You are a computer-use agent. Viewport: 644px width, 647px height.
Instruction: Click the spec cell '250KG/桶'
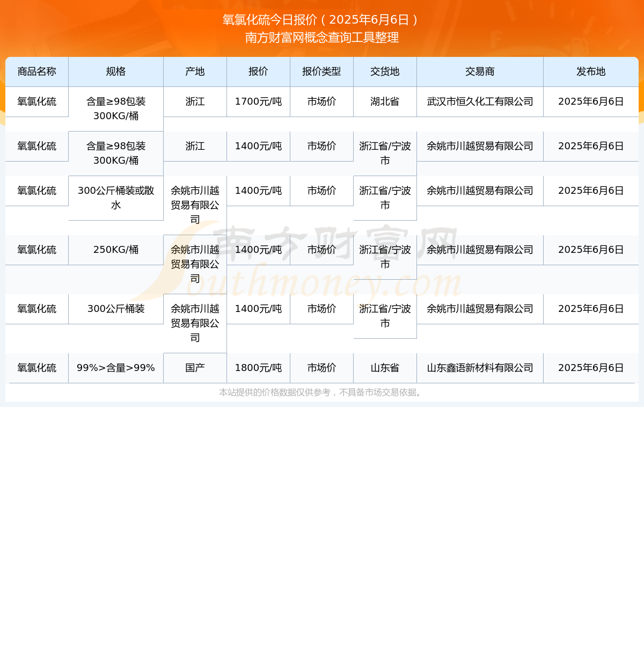116,250
